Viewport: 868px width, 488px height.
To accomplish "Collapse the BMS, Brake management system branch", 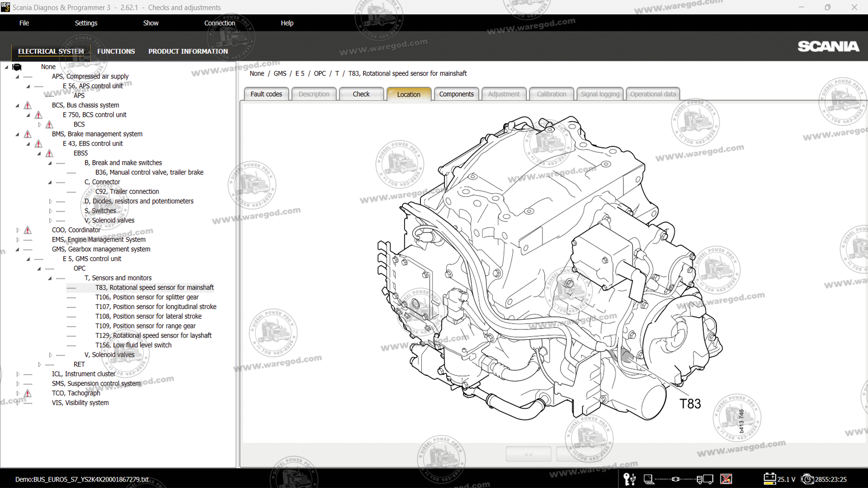I will tap(17, 134).
